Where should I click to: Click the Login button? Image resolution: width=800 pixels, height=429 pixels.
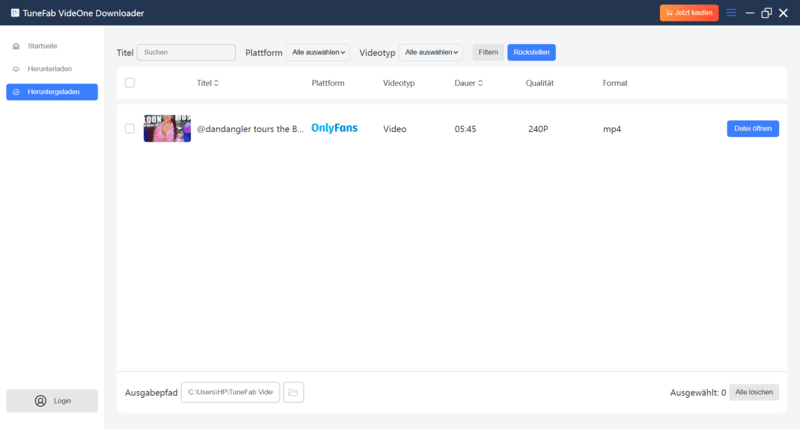(52, 401)
